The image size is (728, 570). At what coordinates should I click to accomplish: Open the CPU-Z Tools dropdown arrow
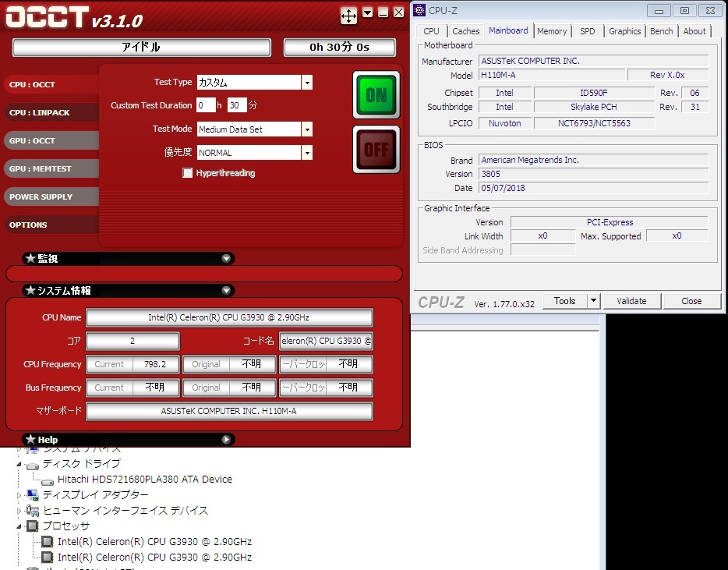pos(593,300)
